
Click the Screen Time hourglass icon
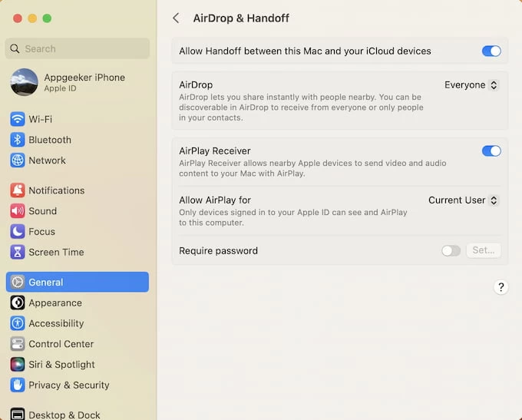click(18, 252)
